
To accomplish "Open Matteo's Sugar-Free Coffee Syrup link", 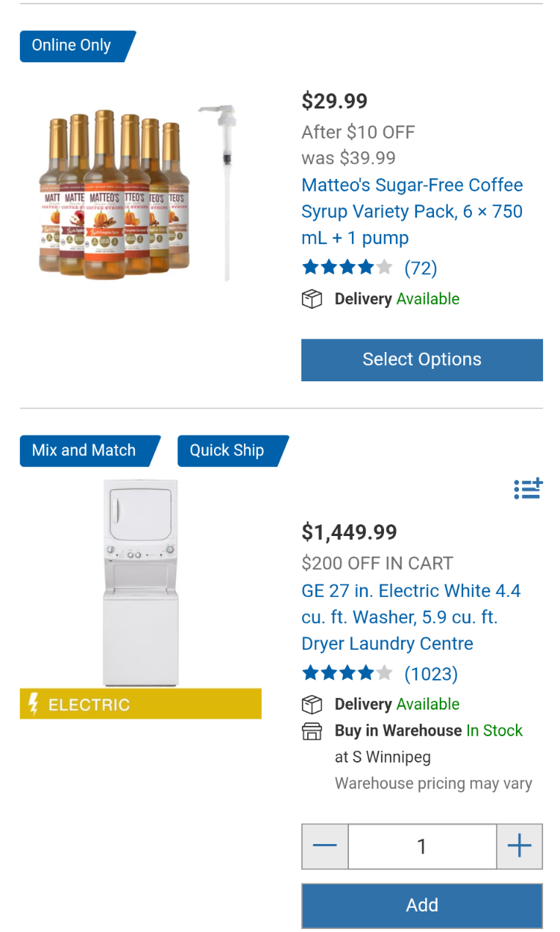I will [x=412, y=211].
